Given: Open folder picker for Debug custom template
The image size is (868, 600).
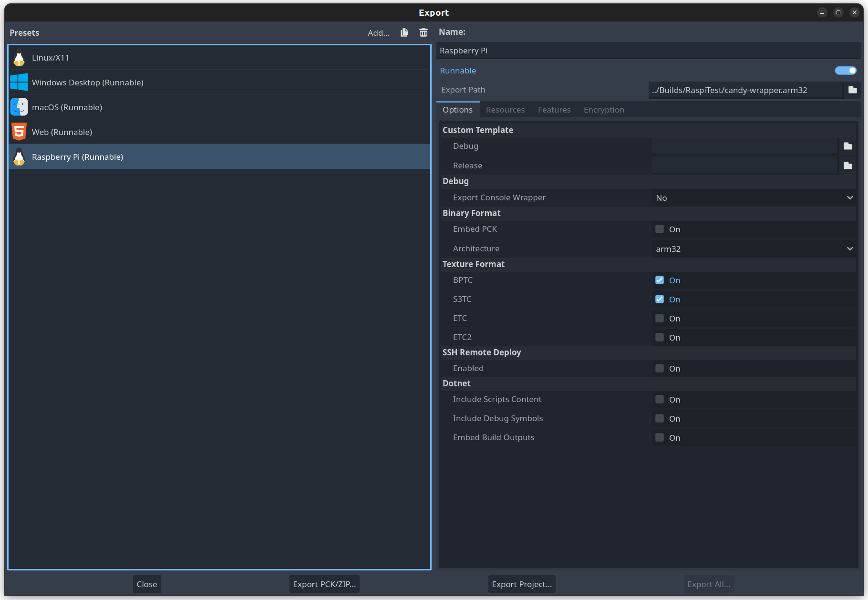Looking at the screenshot, I should (848, 146).
